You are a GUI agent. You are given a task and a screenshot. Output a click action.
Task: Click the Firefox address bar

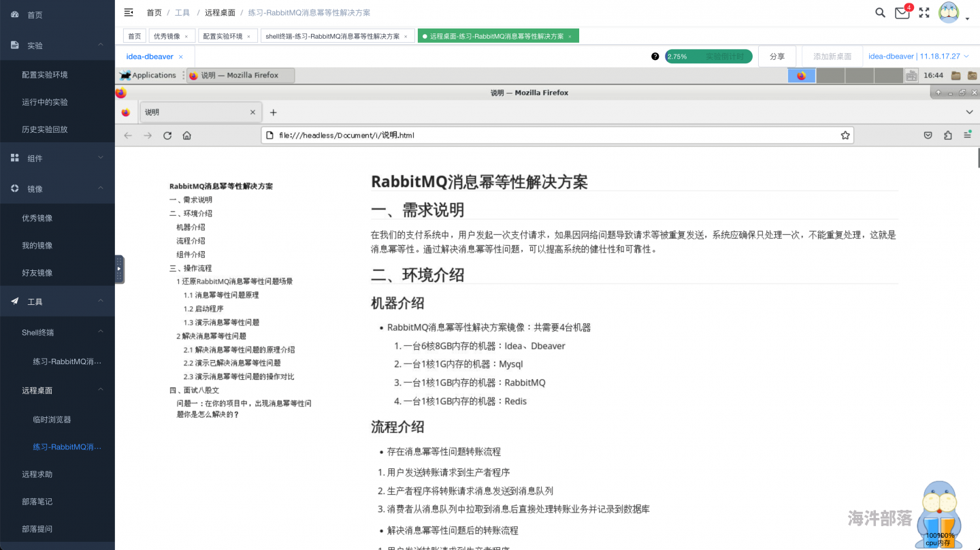pos(557,135)
